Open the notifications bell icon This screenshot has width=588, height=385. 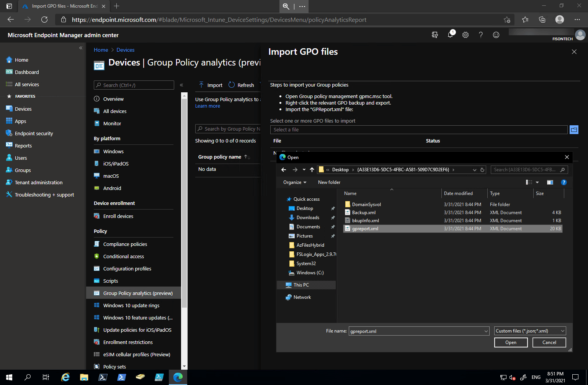[x=450, y=35]
